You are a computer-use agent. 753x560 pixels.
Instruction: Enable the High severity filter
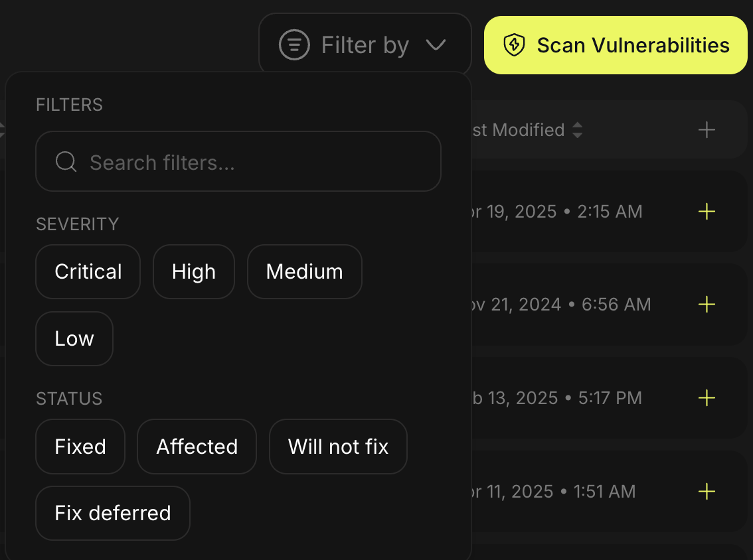click(193, 271)
